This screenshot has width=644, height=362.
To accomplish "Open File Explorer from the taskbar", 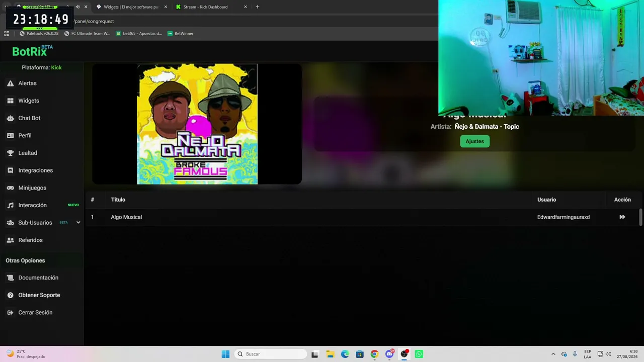I will (x=330, y=354).
